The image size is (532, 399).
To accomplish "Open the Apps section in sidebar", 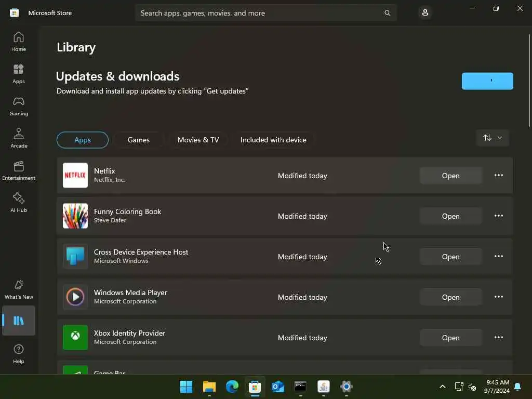I will click(x=19, y=74).
